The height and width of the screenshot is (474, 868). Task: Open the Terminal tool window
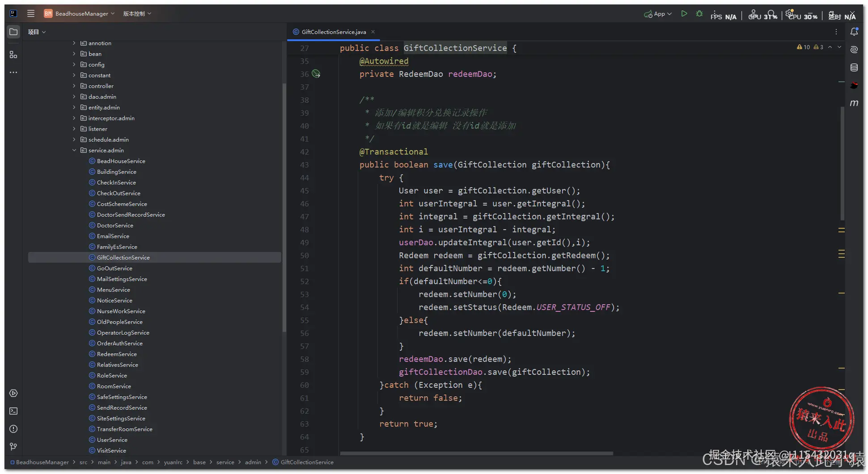(x=13, y=411)
